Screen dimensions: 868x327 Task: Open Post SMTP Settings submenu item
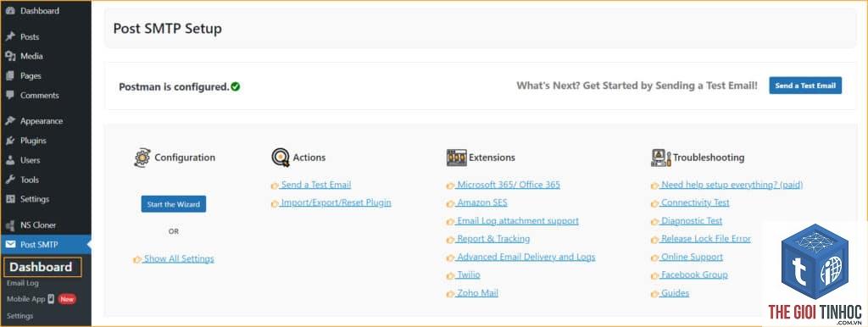tap(20, 316)
